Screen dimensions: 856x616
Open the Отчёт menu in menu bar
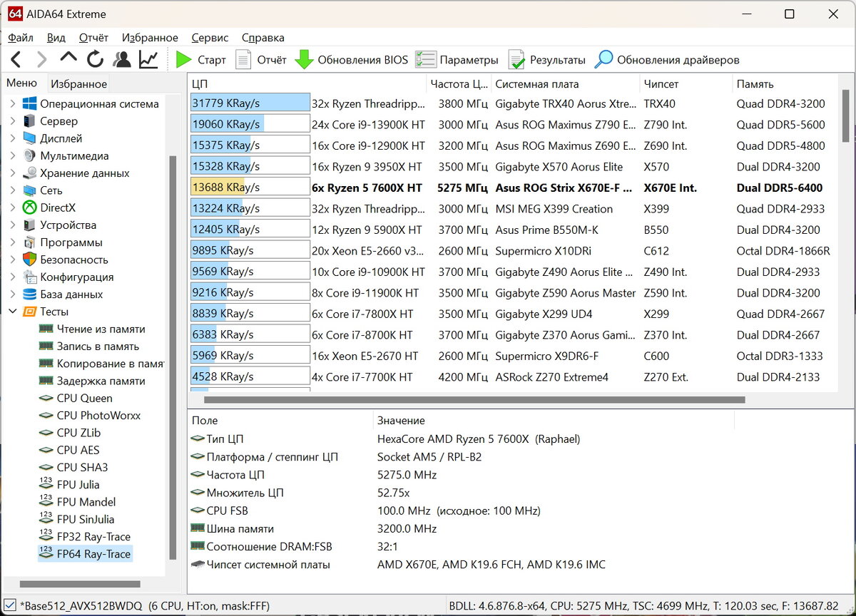[x=93, y=38]
